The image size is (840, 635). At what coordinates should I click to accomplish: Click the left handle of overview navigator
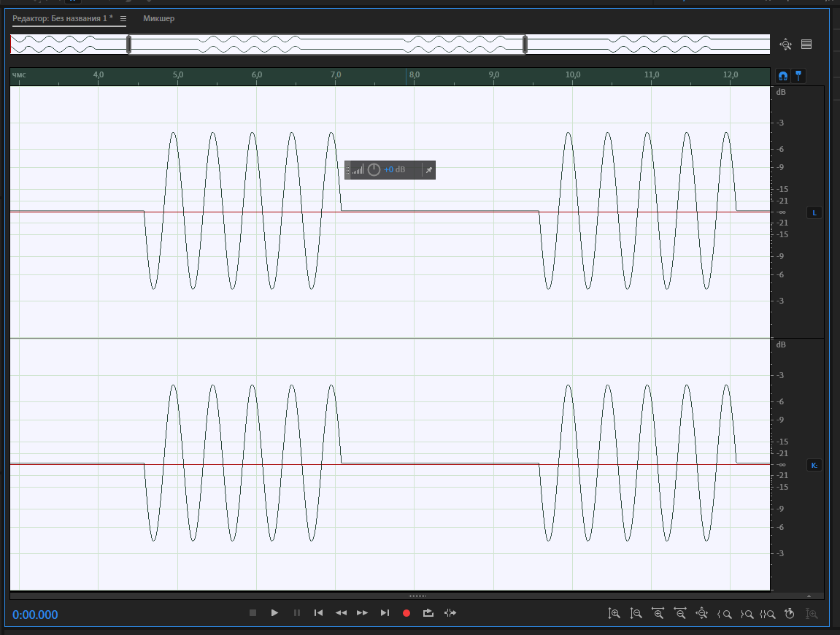click(128, 45)
